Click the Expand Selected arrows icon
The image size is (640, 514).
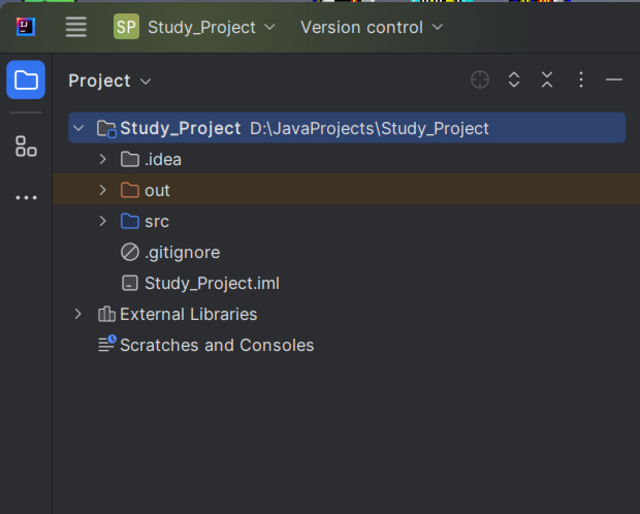pos(514,80)
